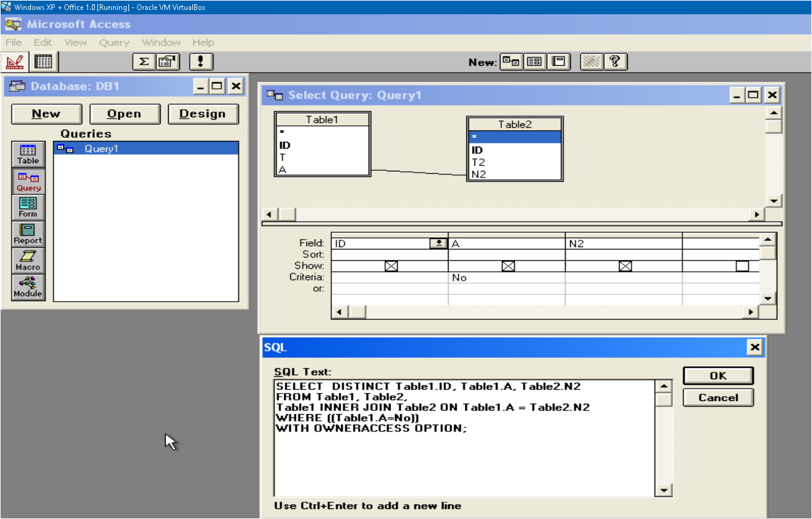Screen dimensions: 812x519
Task: Open the Window menu
Action: pyautogui.click(x=161, y=42)
